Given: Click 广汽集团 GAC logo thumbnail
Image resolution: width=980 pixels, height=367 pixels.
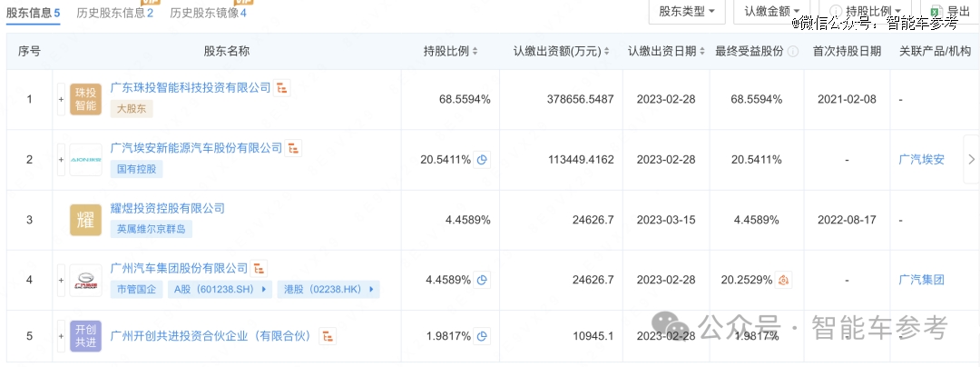Looking at the screenshot, I should click(85, 280).
